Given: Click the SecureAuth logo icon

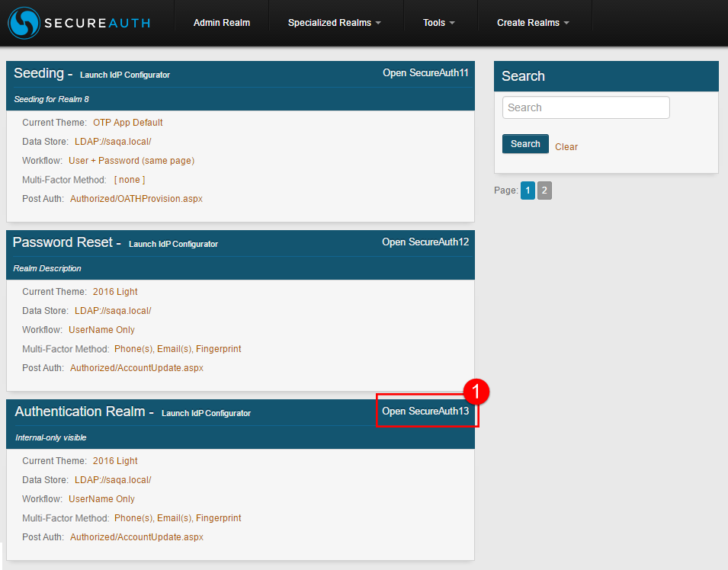Looking at the screenshot, I should 24,23.
